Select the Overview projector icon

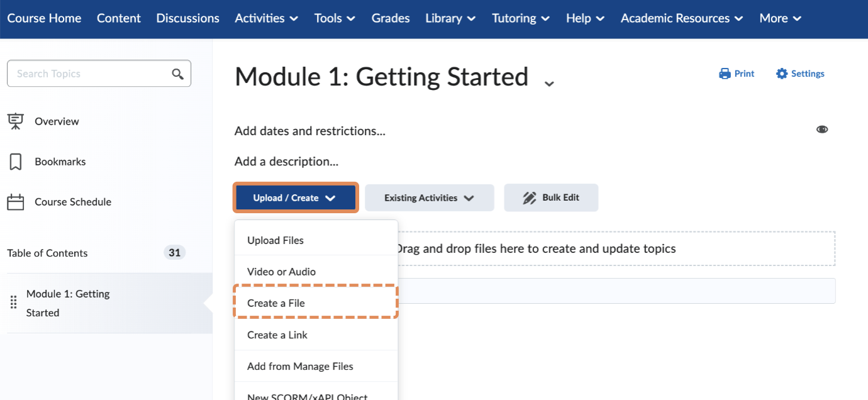click(14, 121)
